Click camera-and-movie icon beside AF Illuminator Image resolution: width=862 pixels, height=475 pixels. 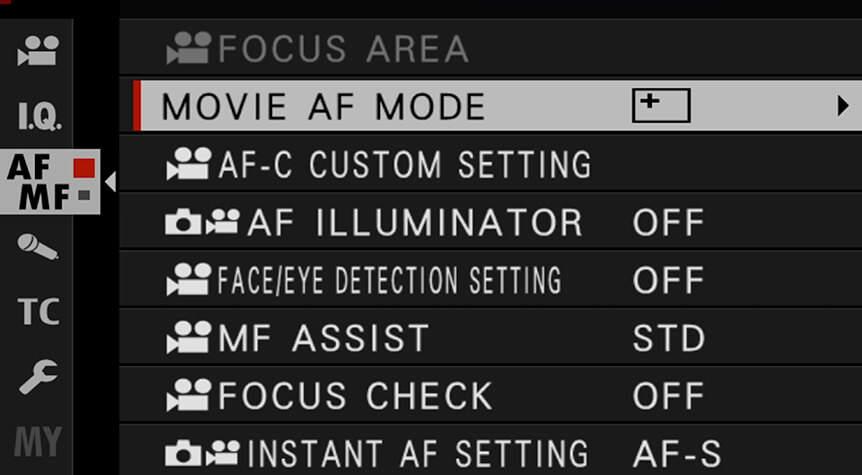[202, 222]
